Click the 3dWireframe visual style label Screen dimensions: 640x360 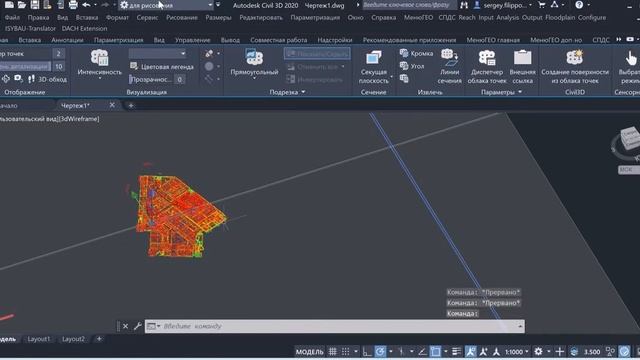click(79, 119)
